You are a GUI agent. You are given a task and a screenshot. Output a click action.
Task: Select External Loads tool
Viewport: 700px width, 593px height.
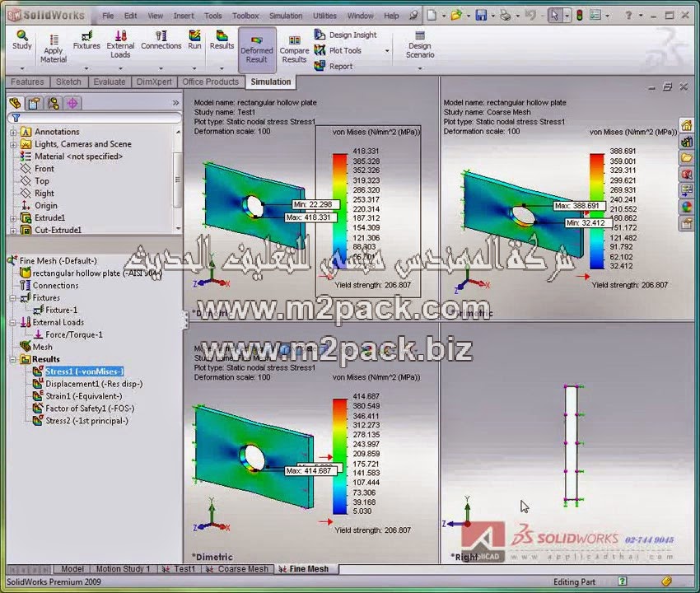120,44
